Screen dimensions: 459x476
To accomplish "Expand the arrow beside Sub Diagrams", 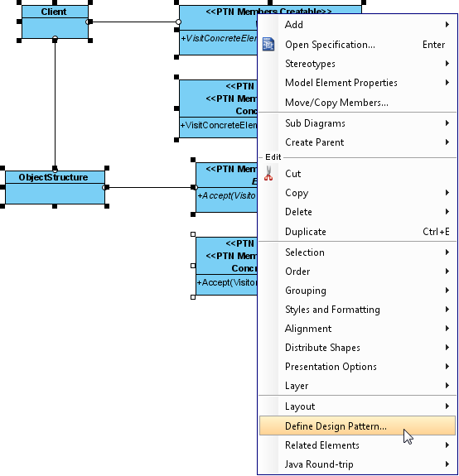I will (447, 123).
